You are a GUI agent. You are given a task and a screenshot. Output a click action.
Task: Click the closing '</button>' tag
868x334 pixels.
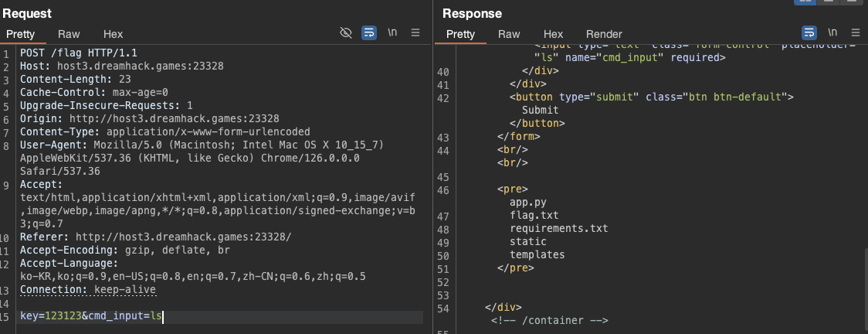pyautogui.click(x=537, y=124)
